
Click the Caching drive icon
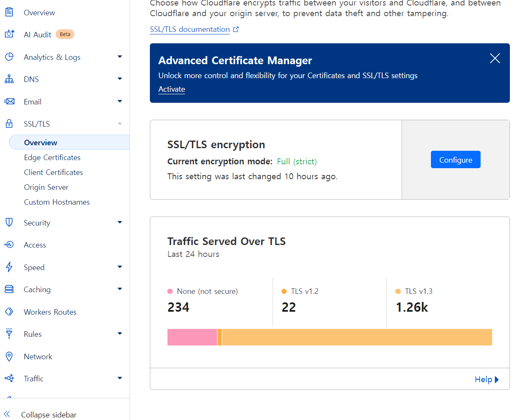coord(9,289)
